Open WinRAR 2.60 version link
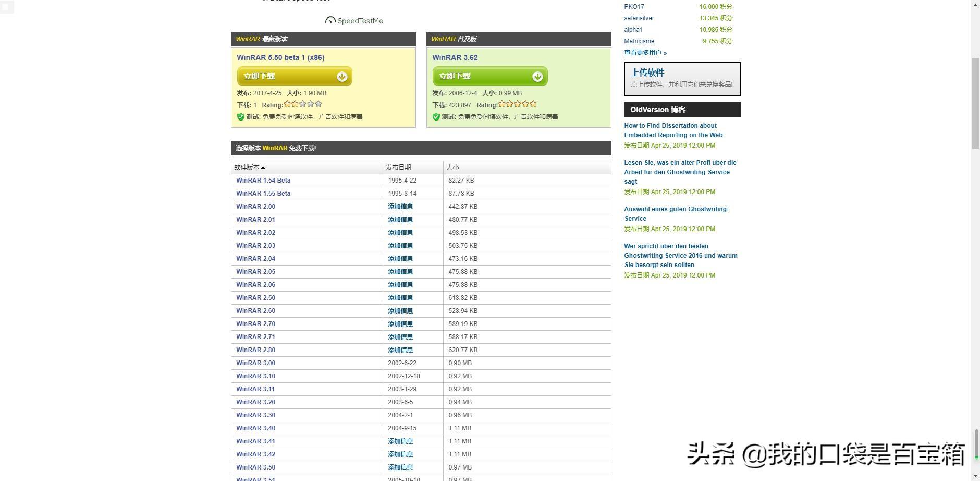Screen dimensions: 980x481 click(x=255, y=311)
